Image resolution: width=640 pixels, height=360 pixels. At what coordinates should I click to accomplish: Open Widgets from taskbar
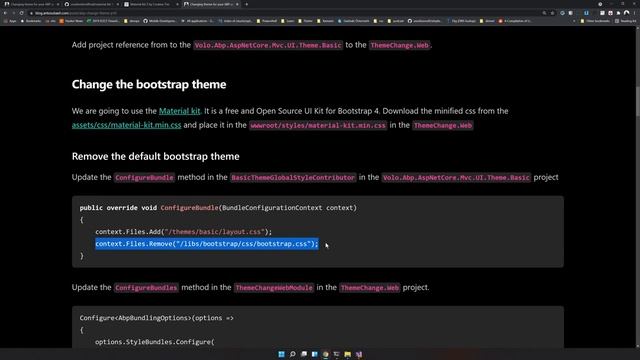tap(315, 354)
